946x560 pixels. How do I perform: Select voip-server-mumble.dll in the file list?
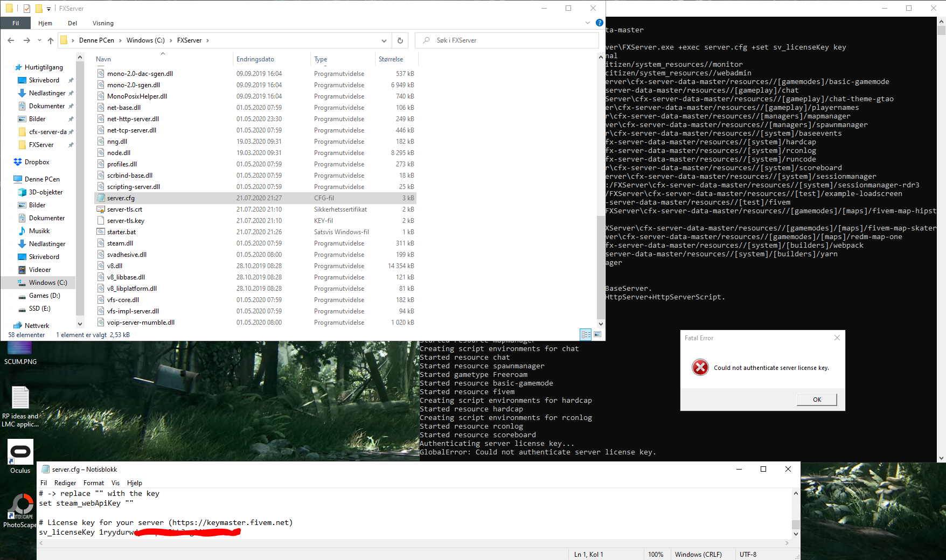tap(141, 323)
